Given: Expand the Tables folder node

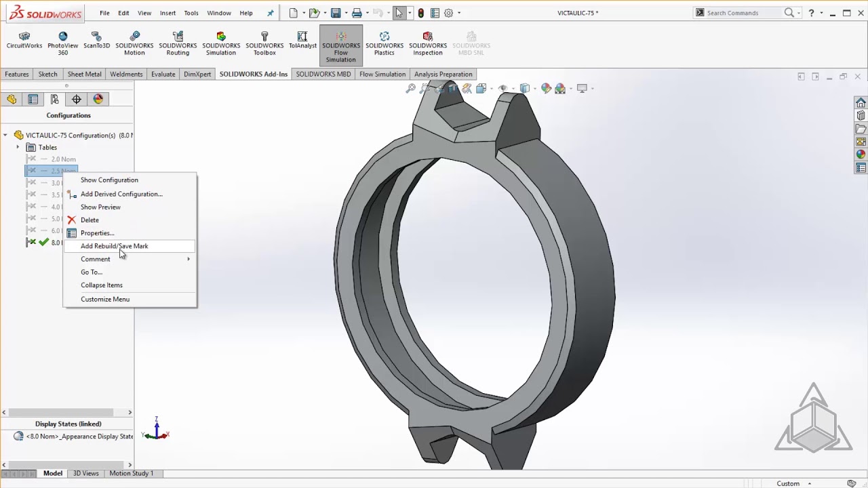Looking at the screenshot, I should 18,147.
